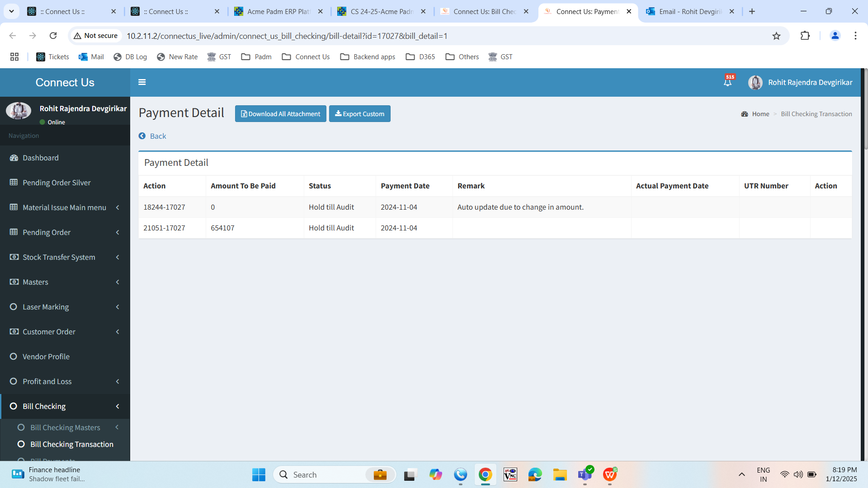Click Pending Order Silver table icon
Image resolution: width=868 pixels, height=488 pixels.
click(14, 183)
